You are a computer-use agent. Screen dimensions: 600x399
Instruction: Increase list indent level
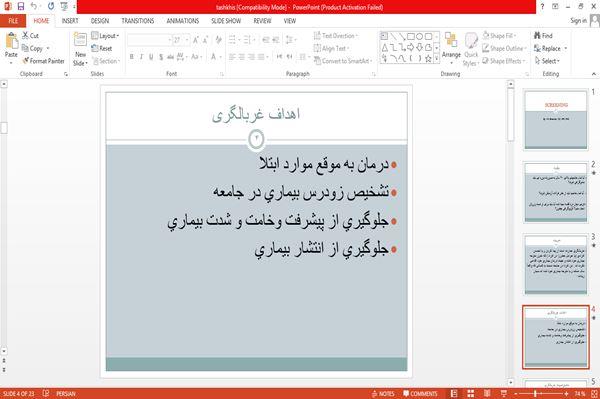tap(276, 40)
